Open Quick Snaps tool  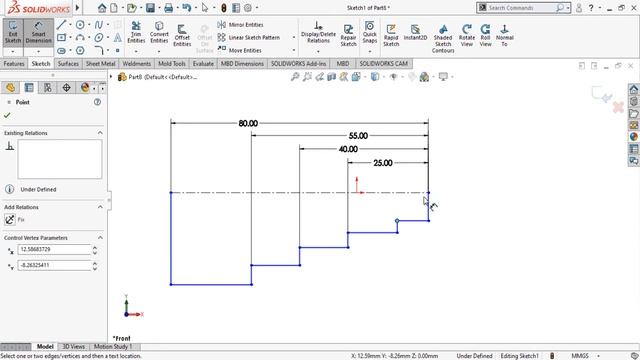[369, 33]
